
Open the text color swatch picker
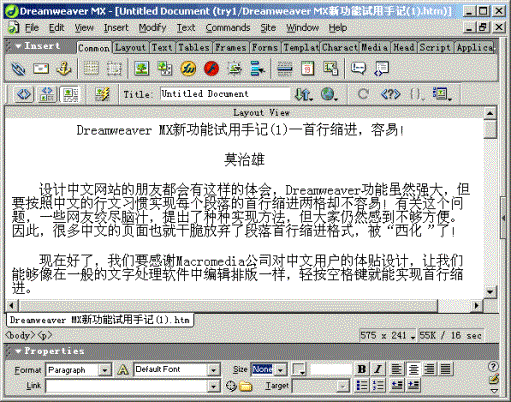coord(299,369)
